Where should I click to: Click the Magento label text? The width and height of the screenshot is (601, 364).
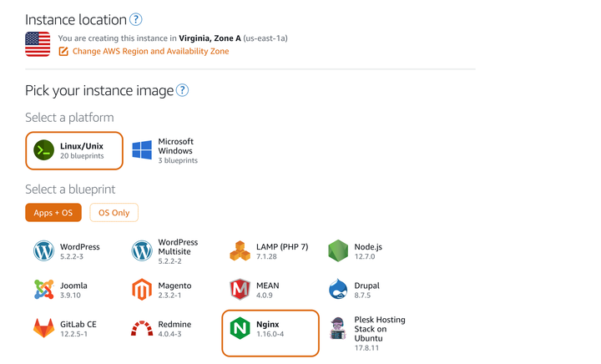click(174, 286)
